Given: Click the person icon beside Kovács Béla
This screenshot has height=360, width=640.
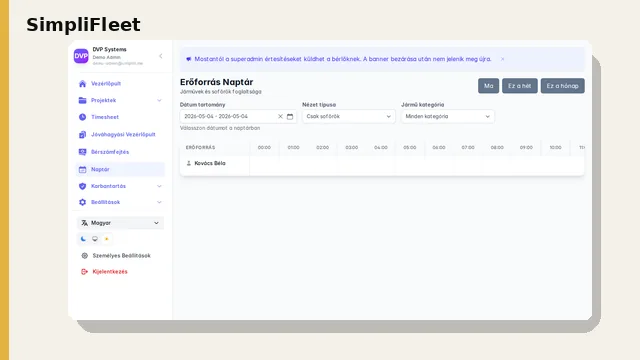Looking at the screenshot, I should coord(189,163).
